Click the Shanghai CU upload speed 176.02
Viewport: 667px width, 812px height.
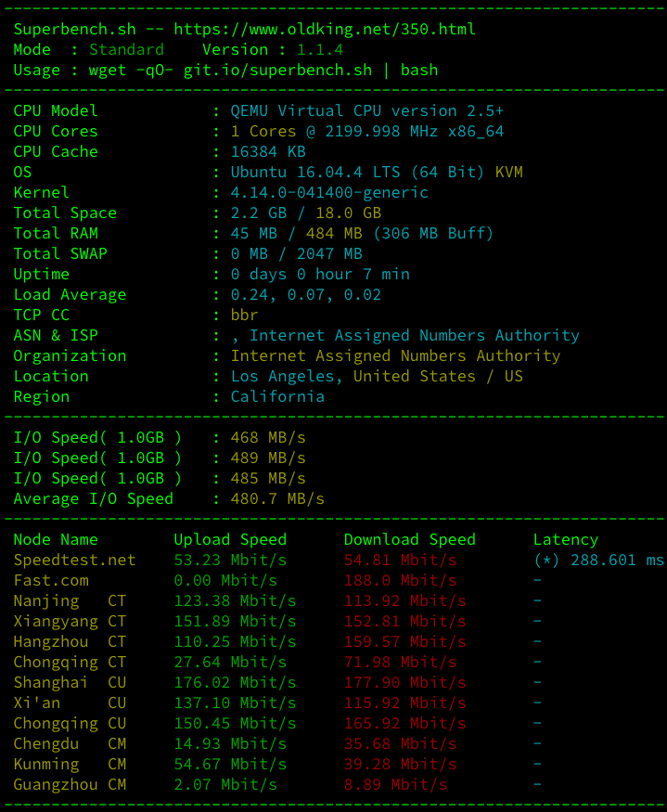click(x=235, y=682)
